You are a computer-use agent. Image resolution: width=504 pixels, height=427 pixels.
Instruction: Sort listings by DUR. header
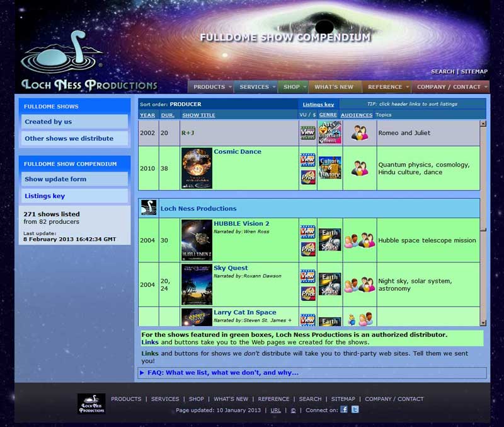pos(168,115)
